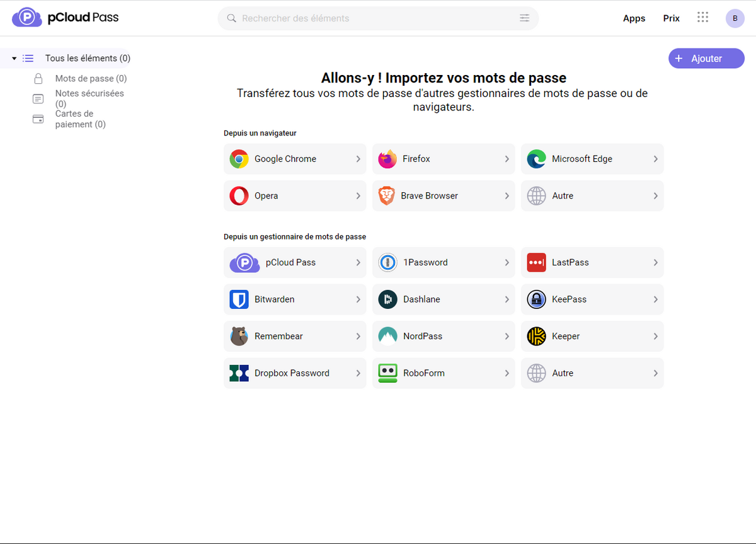Click Depuis un gestionnaire de mots de passe heading
This screenshot has height=544, width=756.
295,236
